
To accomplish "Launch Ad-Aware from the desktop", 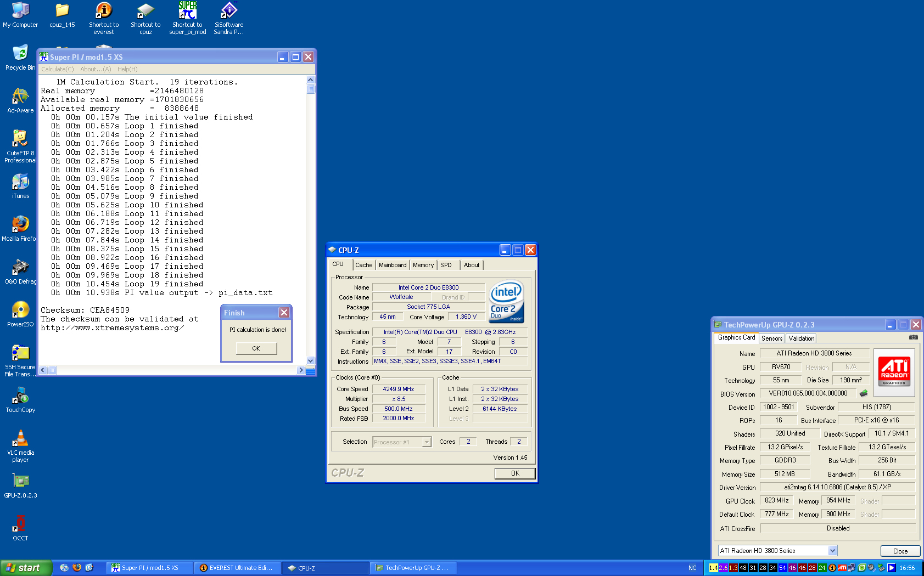I will point(20,100).
